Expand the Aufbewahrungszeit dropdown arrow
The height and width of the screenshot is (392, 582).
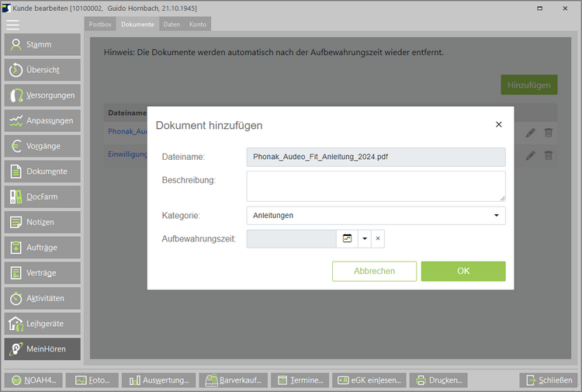click(x=364, y=239)
